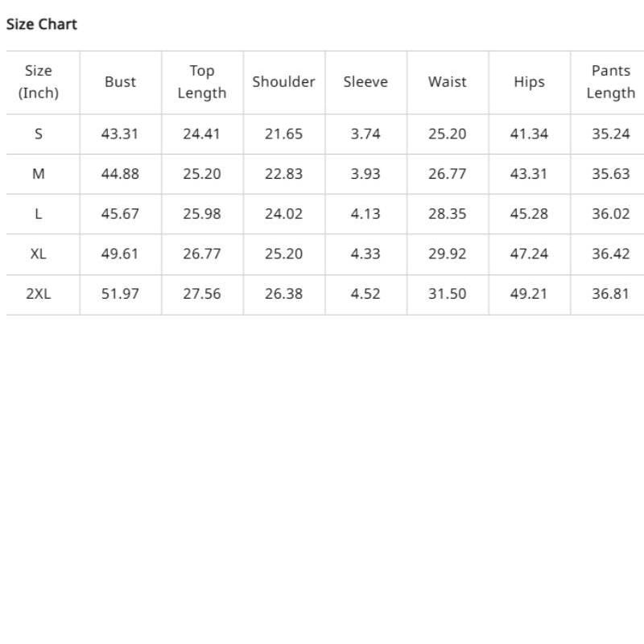Select the XL size row label

(39, 254)
